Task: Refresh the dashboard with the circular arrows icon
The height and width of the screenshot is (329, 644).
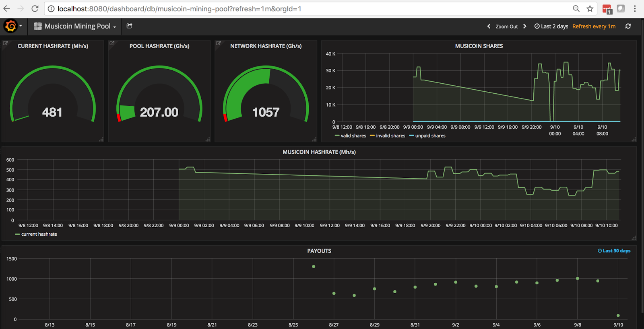Action: point(628,26)
